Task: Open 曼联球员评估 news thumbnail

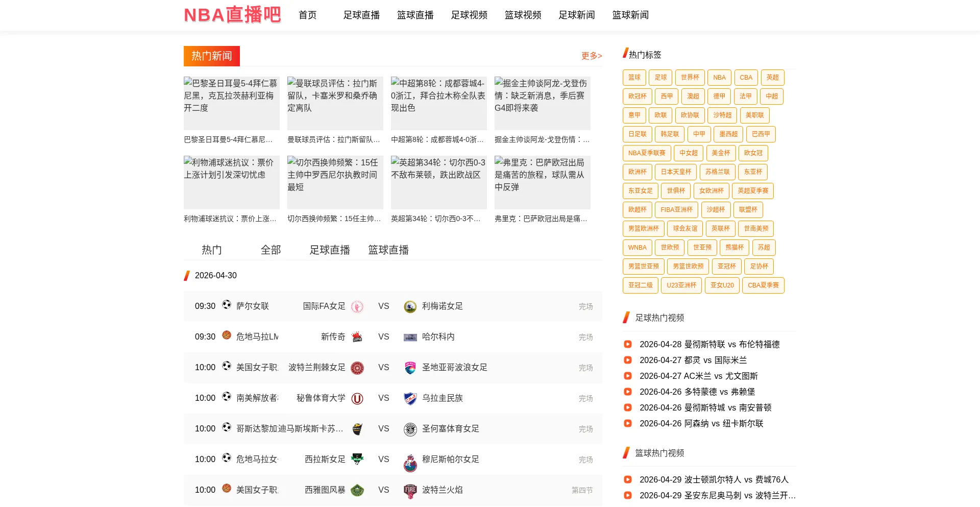Action: coord(335,103)
